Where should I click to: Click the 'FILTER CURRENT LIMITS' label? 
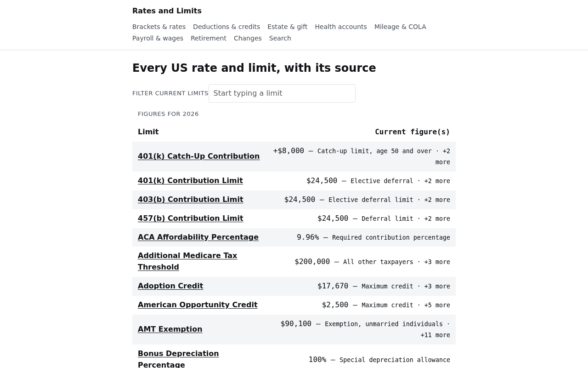click(170, 93)
